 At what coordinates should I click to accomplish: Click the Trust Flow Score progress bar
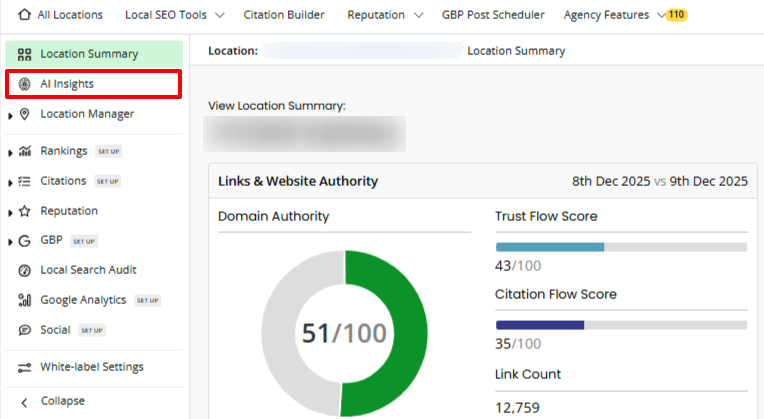(621, 246)
